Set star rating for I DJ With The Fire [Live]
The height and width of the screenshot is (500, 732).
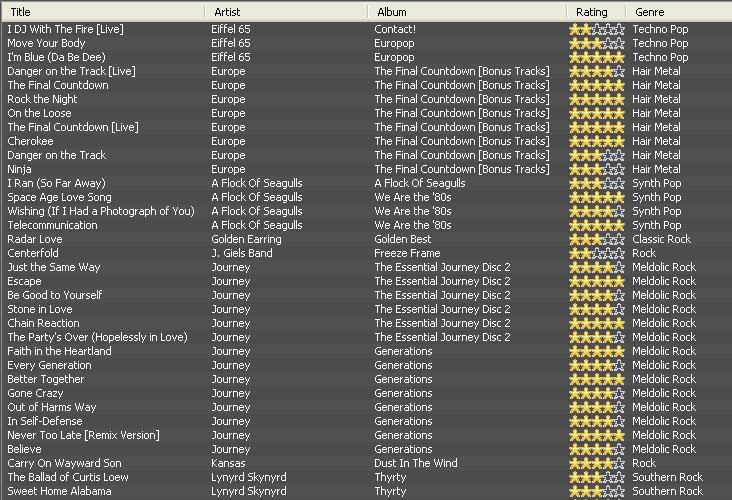(x=597, y=29)
